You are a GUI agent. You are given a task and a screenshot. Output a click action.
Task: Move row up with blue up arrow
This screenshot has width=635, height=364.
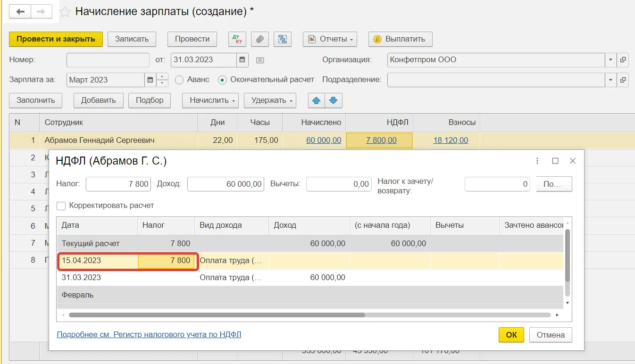tap(317, 100)
